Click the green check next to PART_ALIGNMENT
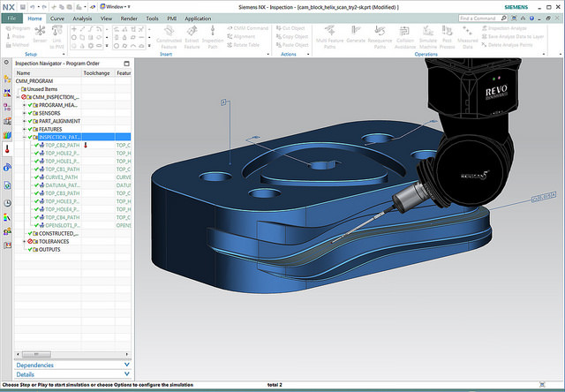The image size is (565, 392). click(30, 121)
